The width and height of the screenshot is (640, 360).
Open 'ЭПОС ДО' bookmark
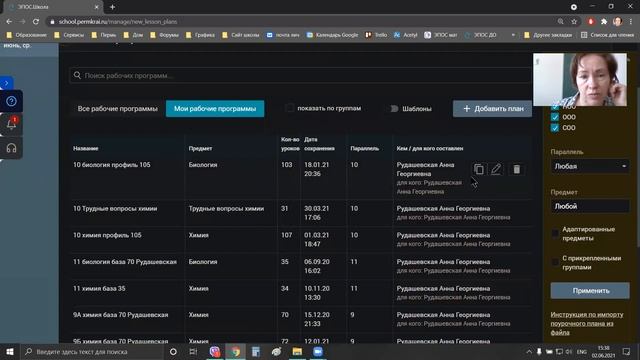[x=480, y=35]
